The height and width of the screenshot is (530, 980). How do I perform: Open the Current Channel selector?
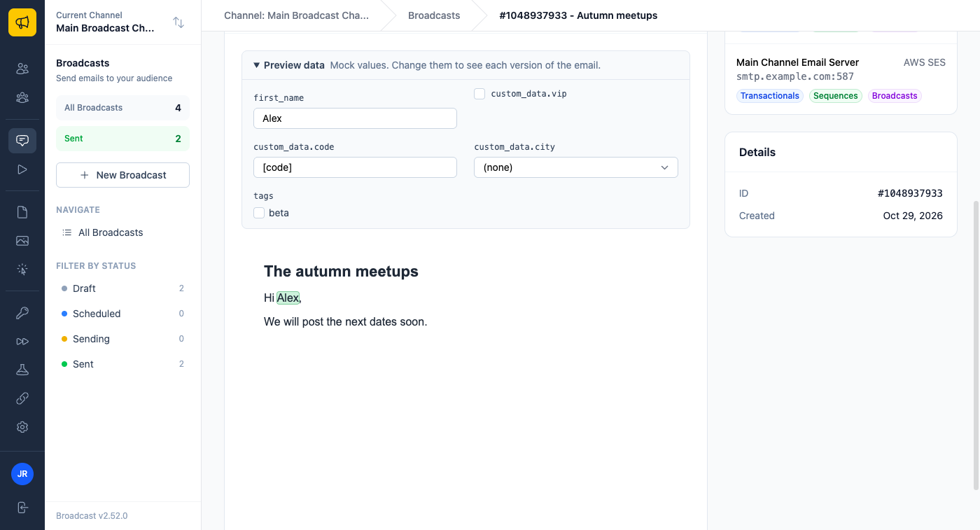[122, 22]
